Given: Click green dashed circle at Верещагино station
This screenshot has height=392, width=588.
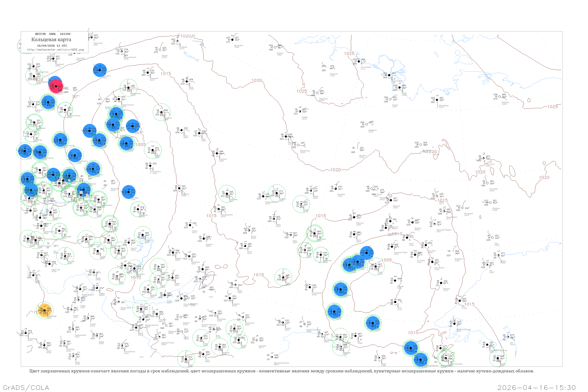Looking at the screenshot, I should pyautogui.click(x=129, y=88).
